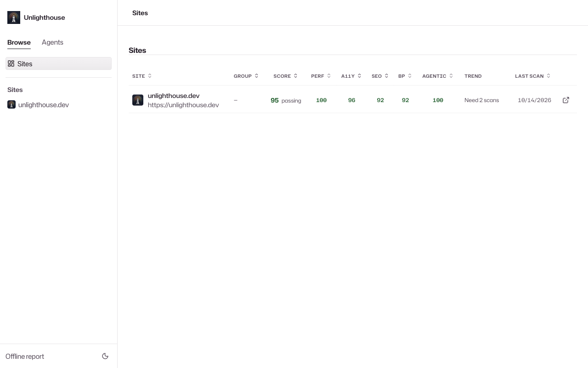The image size is (588, 368).
Task: Click the Unlighthouse title in sidebar
Action: pyautogui.click(x=45, y=17)
